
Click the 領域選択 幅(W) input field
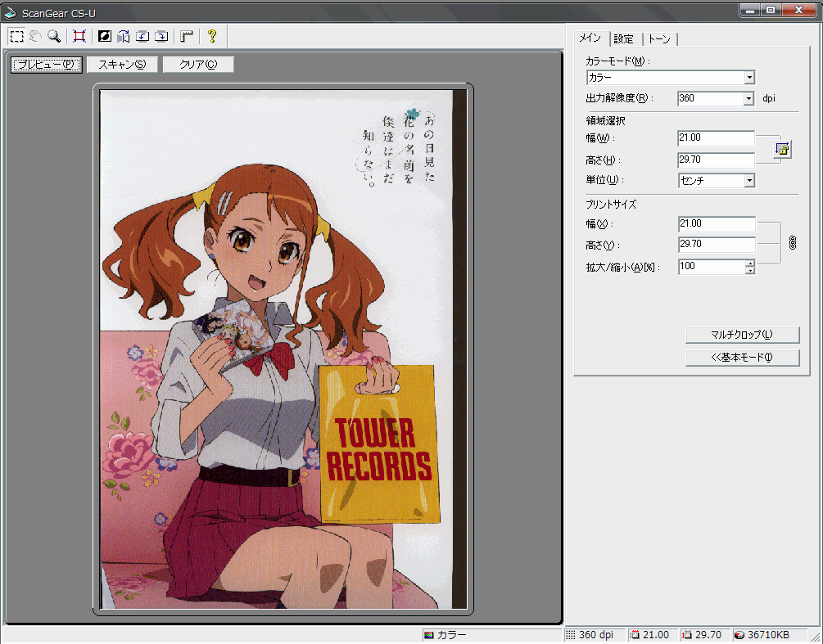[x=716, y=138]
